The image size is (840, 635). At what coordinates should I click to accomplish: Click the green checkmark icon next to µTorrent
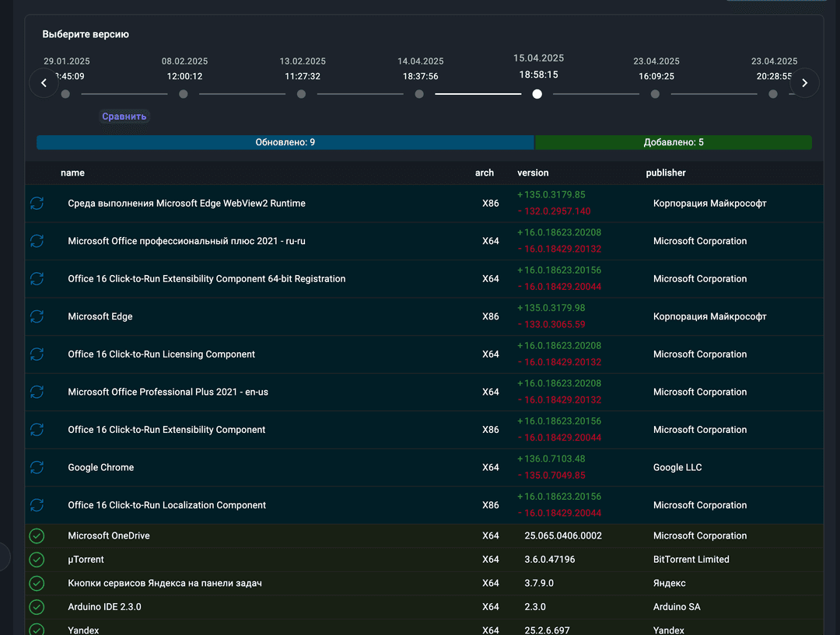(x=37, y=560)
